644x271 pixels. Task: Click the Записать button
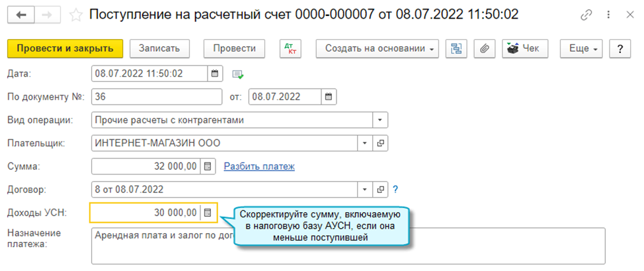pos(159,48)
